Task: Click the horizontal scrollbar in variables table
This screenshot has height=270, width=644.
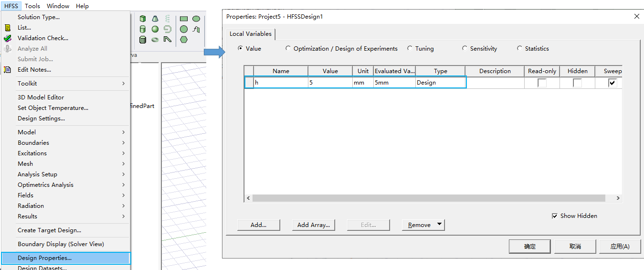Action: 429,198
